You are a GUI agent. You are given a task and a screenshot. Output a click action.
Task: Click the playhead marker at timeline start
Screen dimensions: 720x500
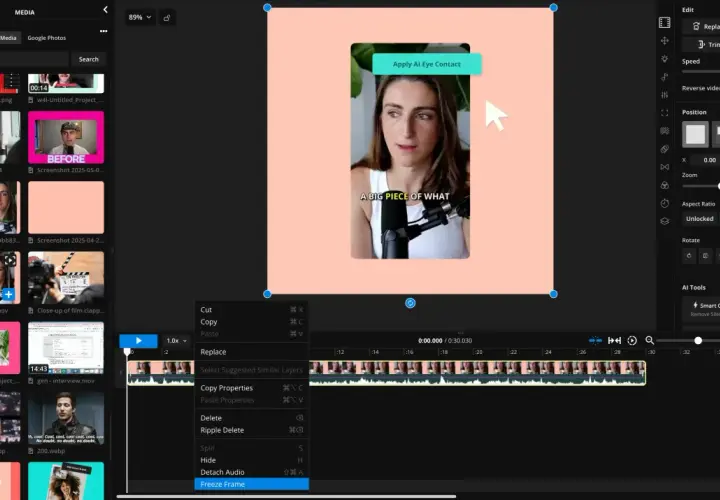pyautogui.click(x=127, y=352)
